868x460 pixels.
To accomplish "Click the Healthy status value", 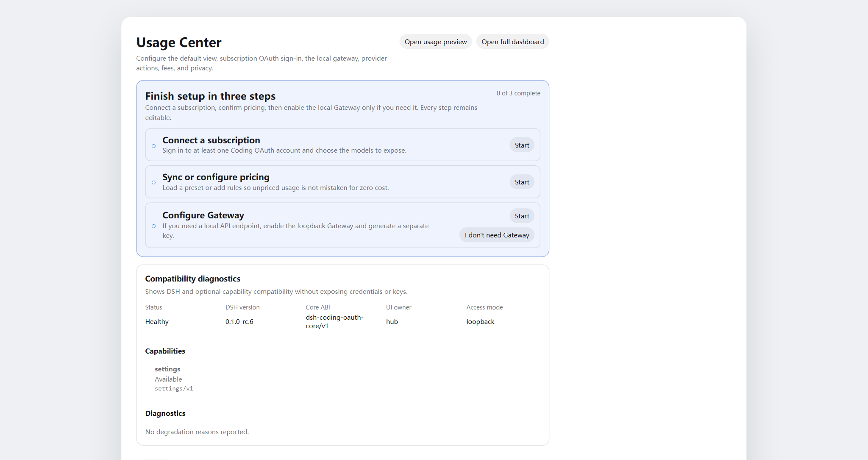I will click(x=157, y=321).
